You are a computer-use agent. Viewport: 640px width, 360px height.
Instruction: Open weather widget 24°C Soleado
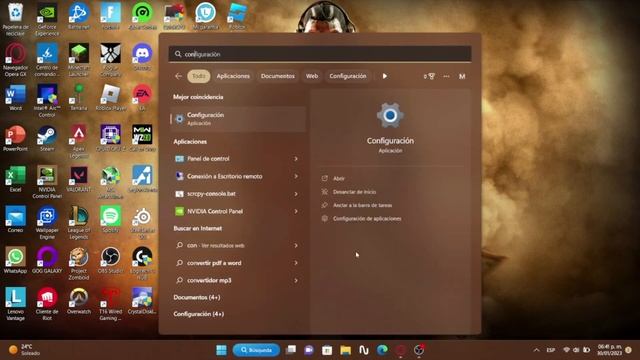click(x=25, y=350)
